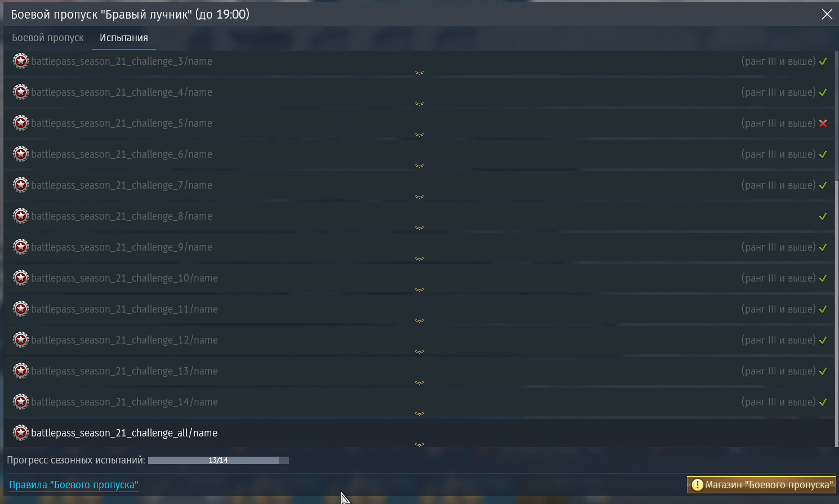Click medal icon beside season 21 challenge_5
Viewport: 839px width, 504px height.
[x=21, y=123]
